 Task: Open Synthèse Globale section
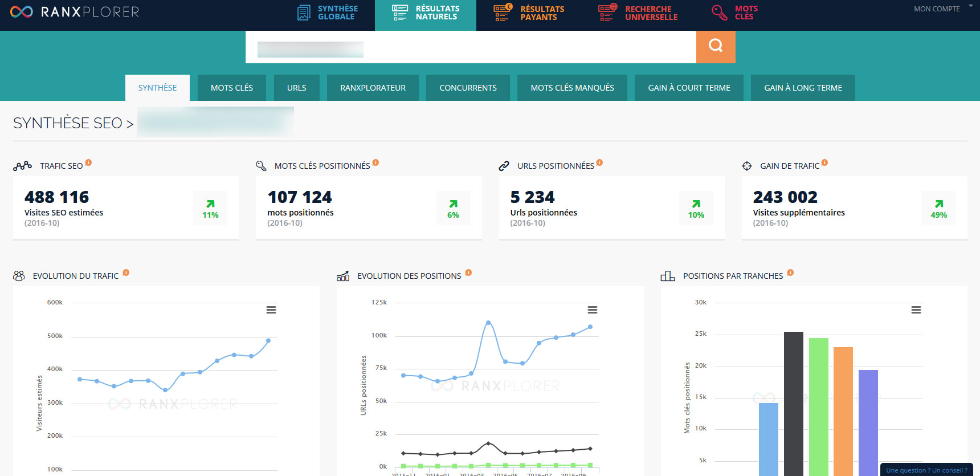(x=328, y=13)
